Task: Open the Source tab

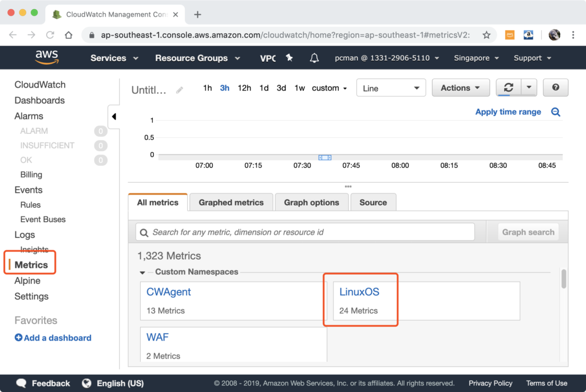Action: pos(373,203)
